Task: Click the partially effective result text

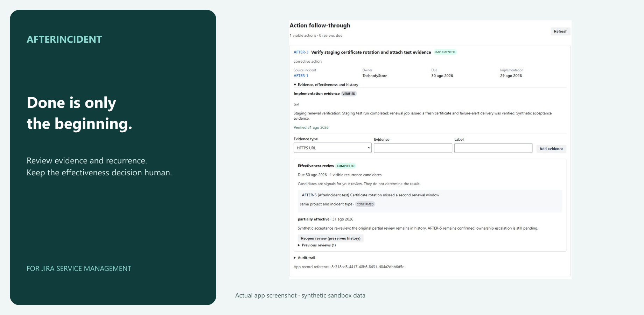Action: coord(314,219)
